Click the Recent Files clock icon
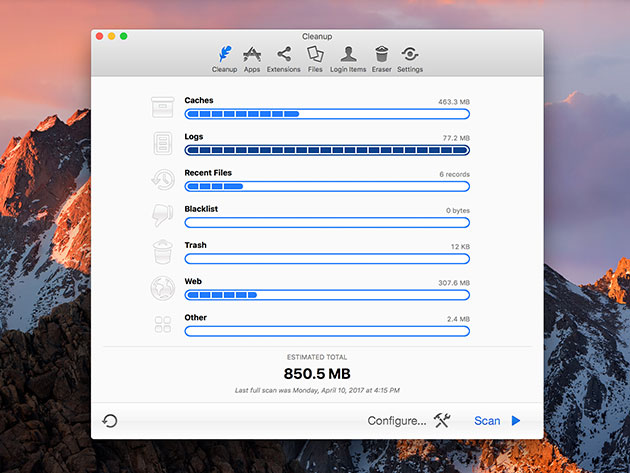The image size is (630, 473). 163,179
